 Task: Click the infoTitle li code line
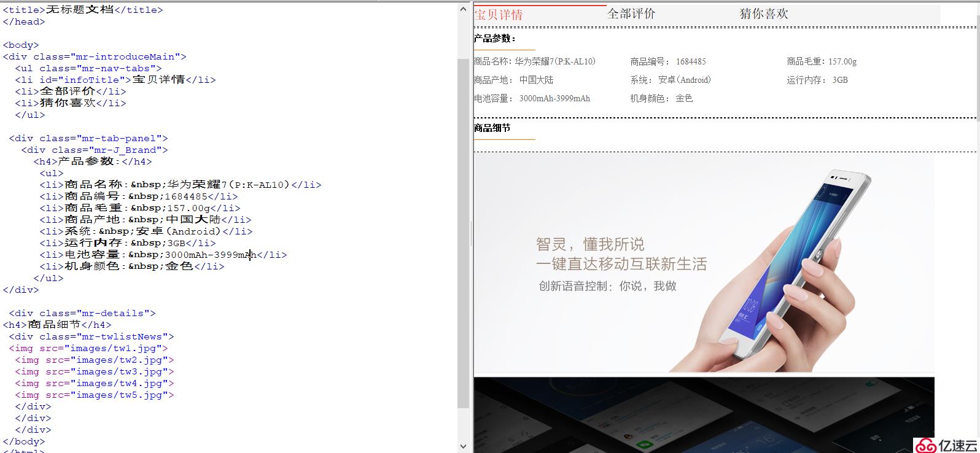pyautogui.click(x=115, y=80)
